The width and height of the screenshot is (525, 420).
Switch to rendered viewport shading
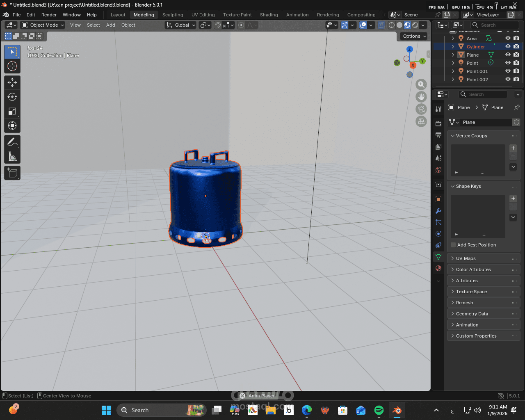tap(415, 25)
